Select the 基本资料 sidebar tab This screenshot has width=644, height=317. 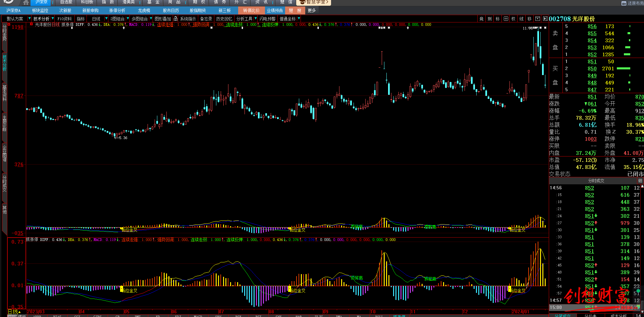point(4,93)
